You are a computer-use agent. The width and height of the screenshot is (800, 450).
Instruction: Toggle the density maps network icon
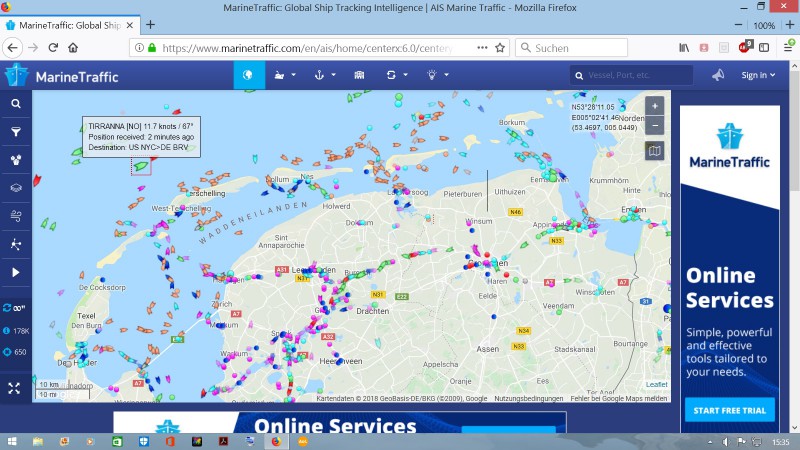(x=16, y=244)
